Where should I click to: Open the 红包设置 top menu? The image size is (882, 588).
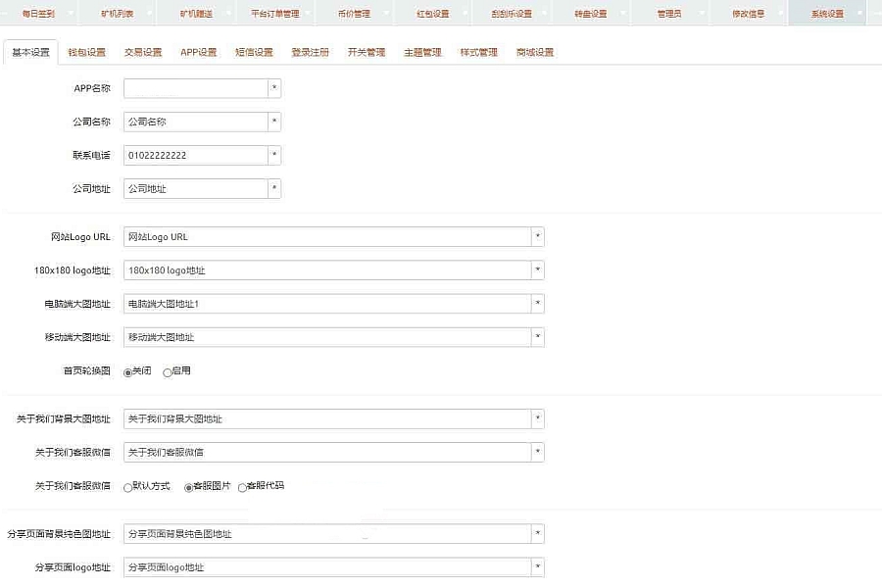coord(432,13)
